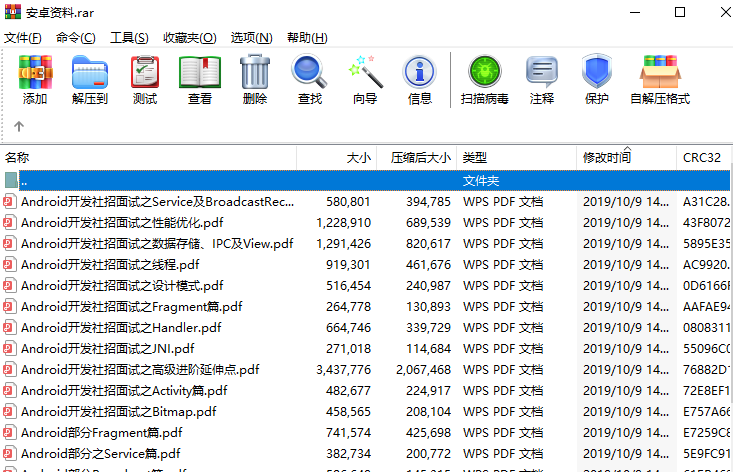Open the Comment (注释) icon

(x=542, y=72)
